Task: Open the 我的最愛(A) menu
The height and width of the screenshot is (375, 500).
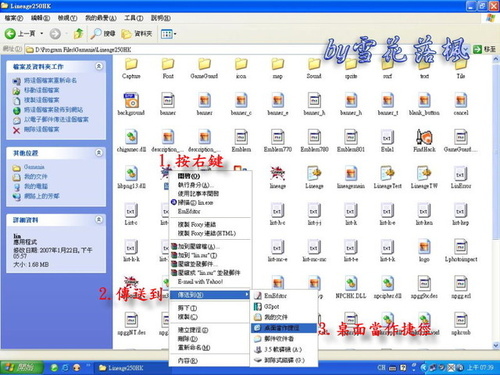Action: 101,18
